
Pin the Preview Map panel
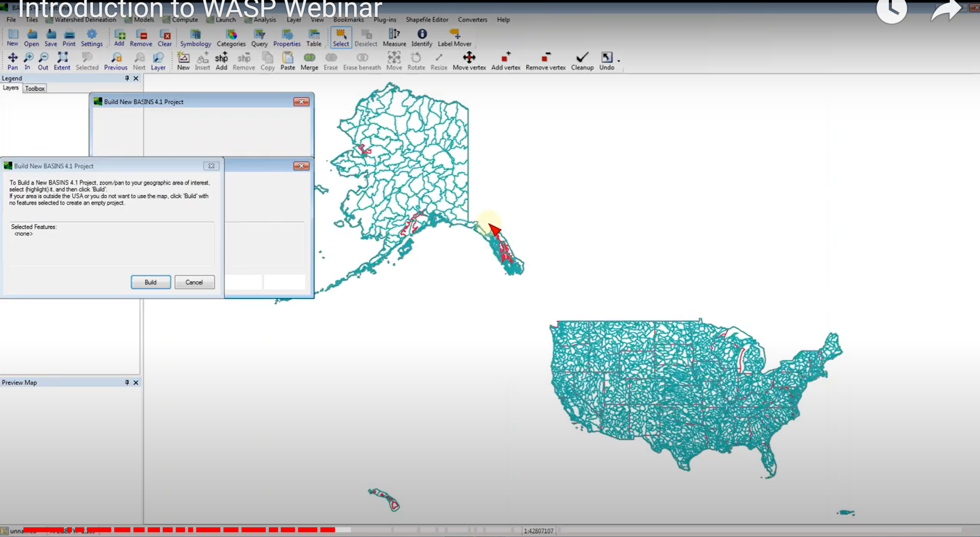(x=127, y=382)
